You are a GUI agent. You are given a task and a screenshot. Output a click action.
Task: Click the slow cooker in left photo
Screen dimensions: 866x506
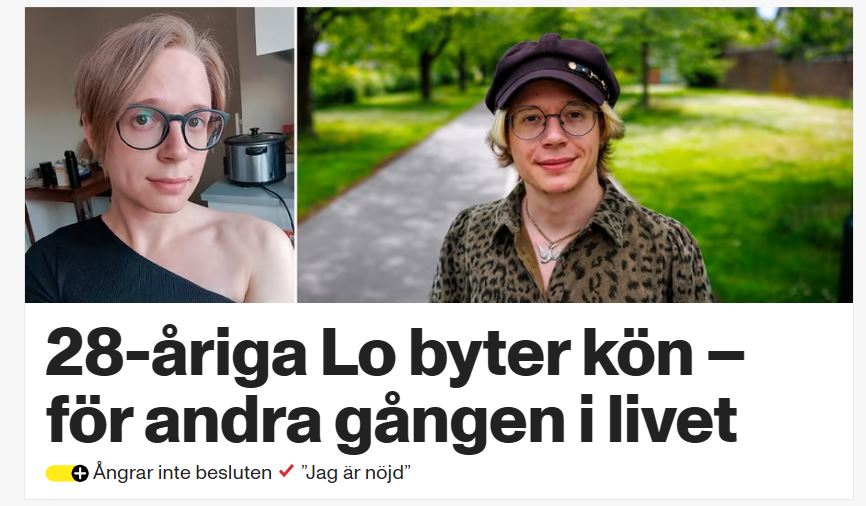(x=256, y=156)
